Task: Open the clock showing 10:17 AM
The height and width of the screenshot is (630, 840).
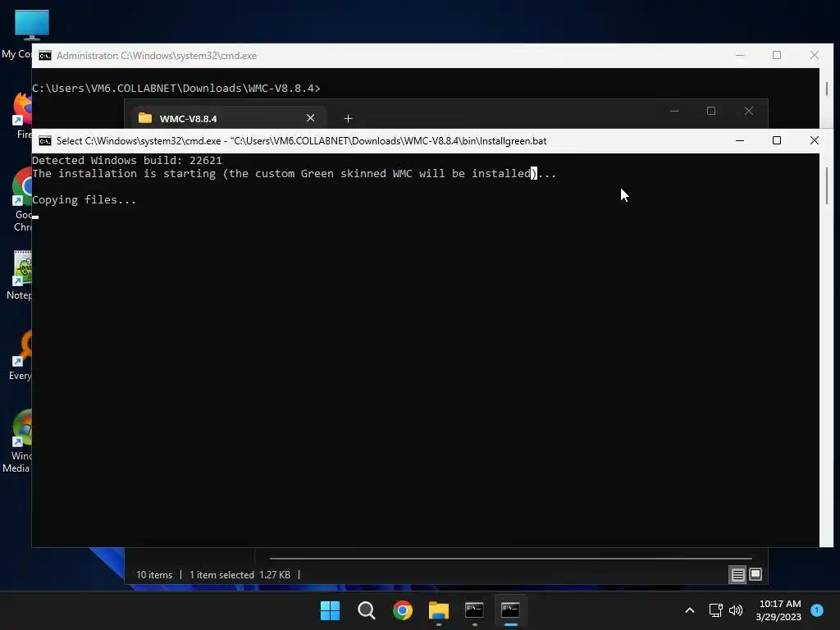Action: (778, 610)
